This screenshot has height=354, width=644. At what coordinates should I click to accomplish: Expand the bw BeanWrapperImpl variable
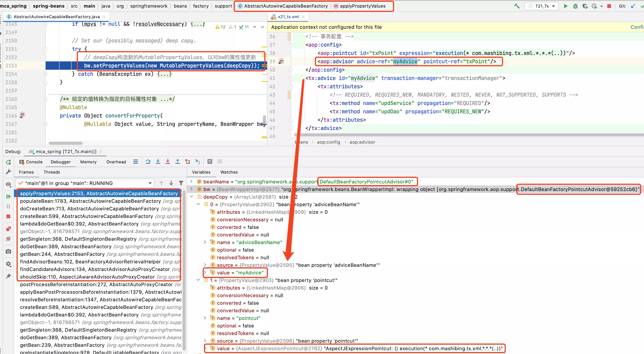pyautogui.click(x=191, y=189)
